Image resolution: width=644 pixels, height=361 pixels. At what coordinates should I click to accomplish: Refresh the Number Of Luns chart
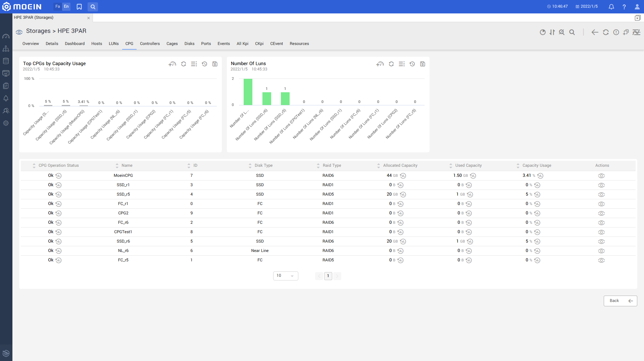[391, 64]
